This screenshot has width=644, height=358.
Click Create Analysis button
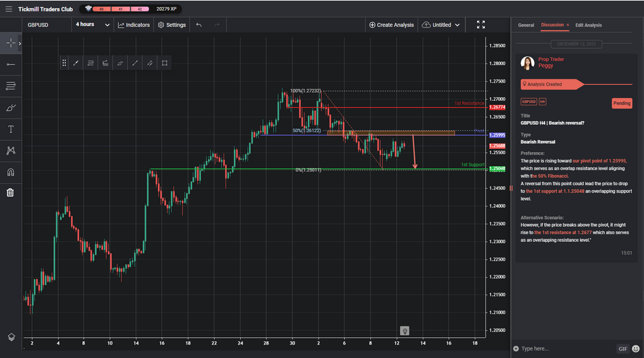[391, 25]
